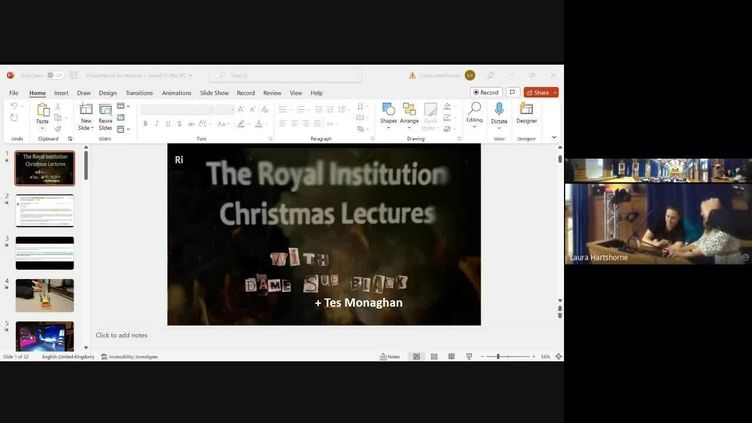Open the Shapes gallery
Viewport: 752px width, 423px height.
point(388,115)
